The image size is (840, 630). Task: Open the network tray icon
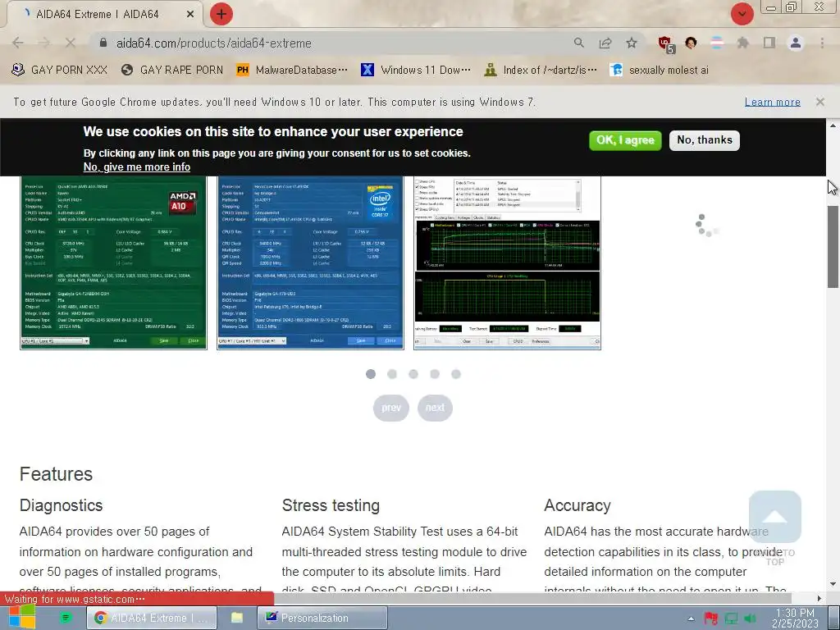tap(731, 619)
